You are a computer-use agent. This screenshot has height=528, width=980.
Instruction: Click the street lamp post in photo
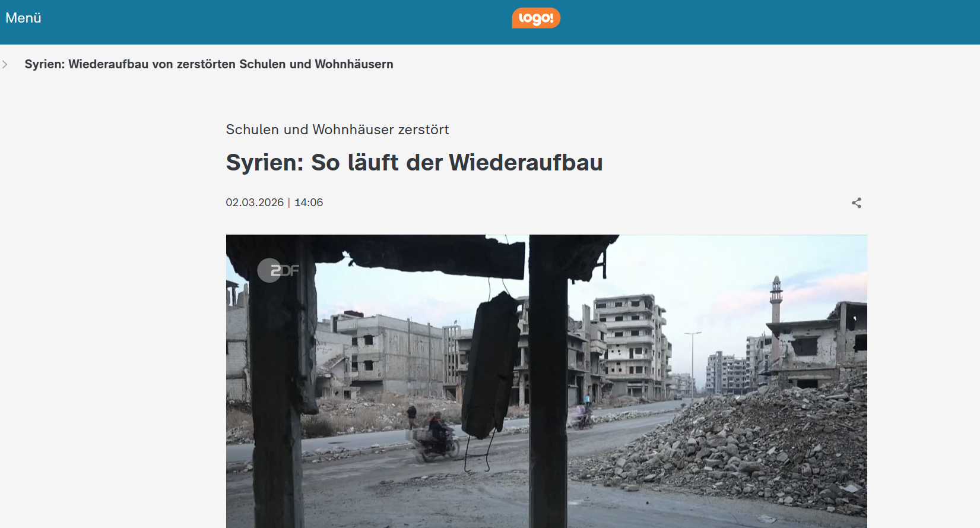click(692, 366)
